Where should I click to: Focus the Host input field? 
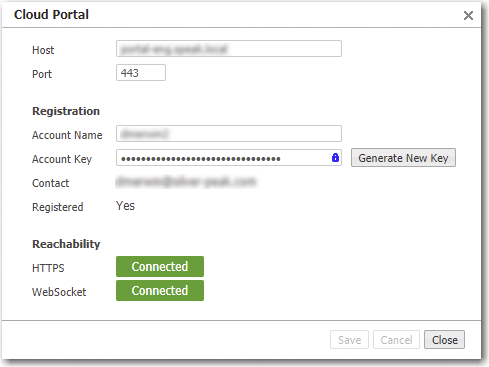click(x=229, y=49)
